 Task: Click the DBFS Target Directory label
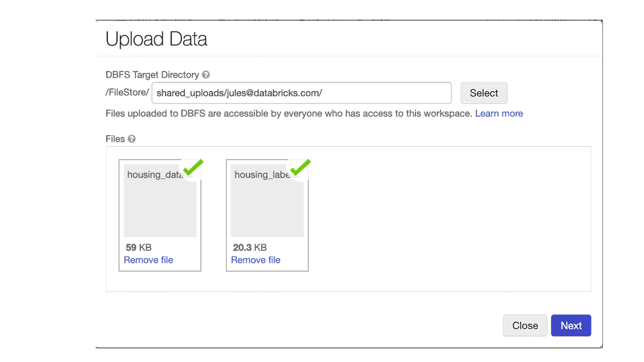pos(152,75)
